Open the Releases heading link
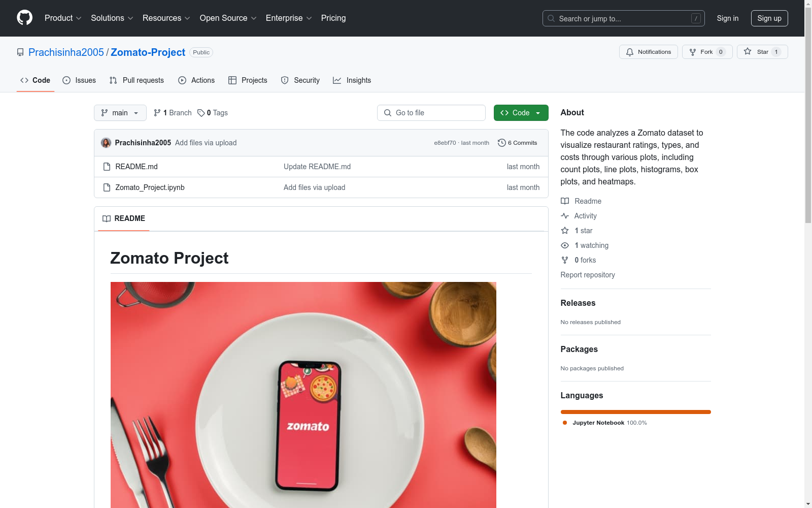This screenshot has height=508, width=812. pos(578,303)
